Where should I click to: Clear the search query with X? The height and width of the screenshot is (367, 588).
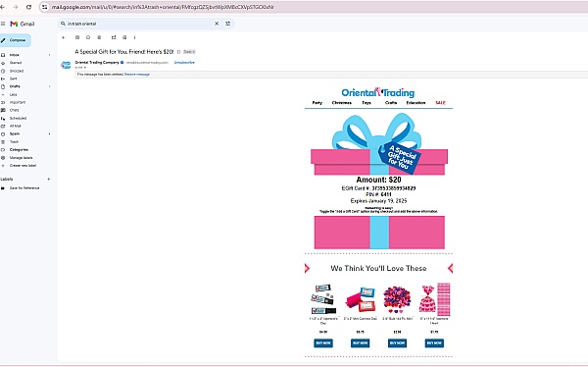pyautogui.click(x=217, y=24)
